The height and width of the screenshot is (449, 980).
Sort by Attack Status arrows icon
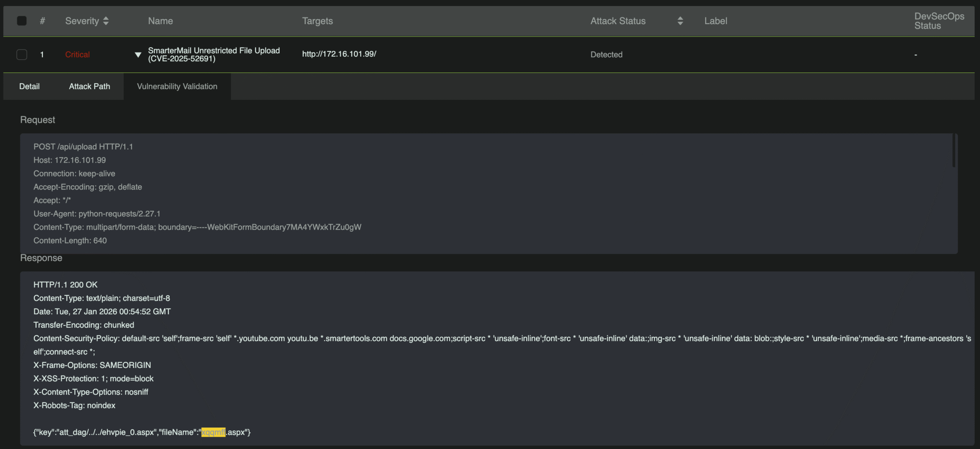680,21
